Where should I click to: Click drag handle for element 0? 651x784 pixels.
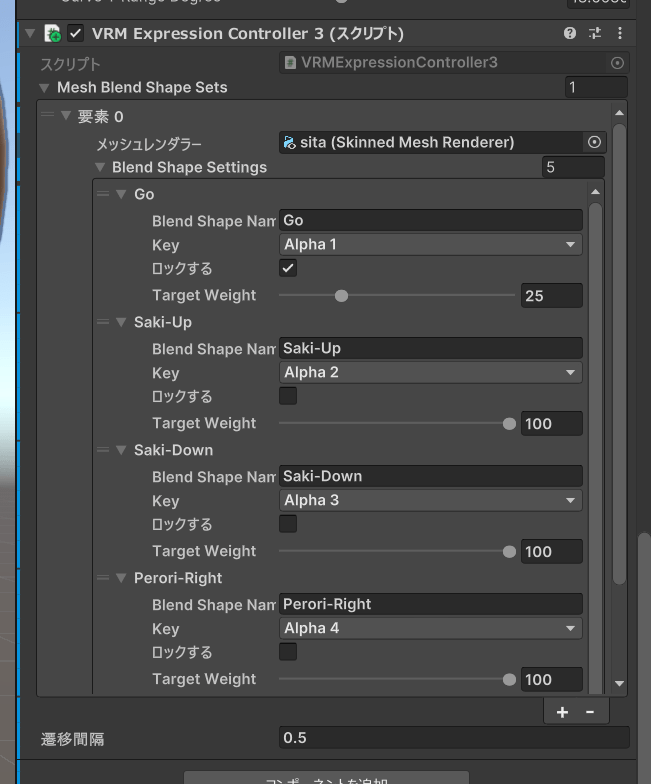[x=48, y=114]
